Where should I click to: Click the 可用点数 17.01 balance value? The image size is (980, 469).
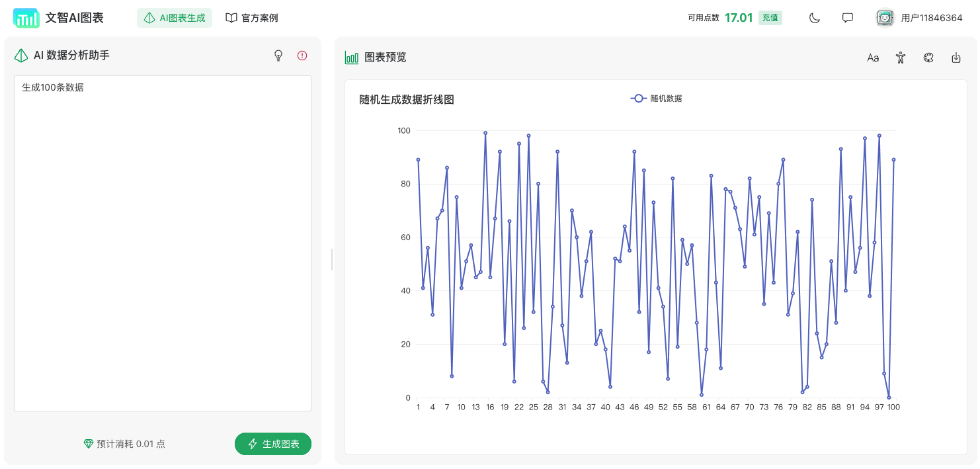click(739, 18)
